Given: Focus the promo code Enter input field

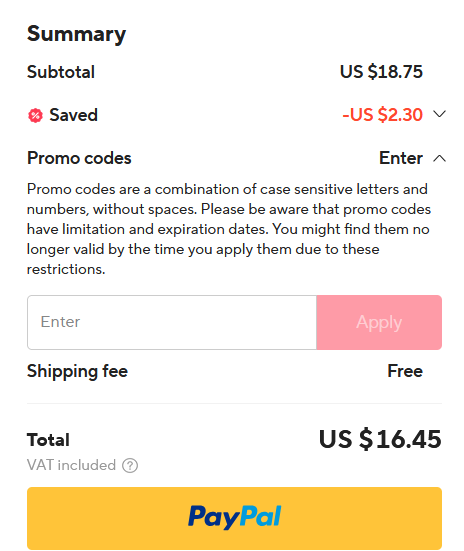Looking at the screenshot, I should pyautogui.click(x=172, y=322).
